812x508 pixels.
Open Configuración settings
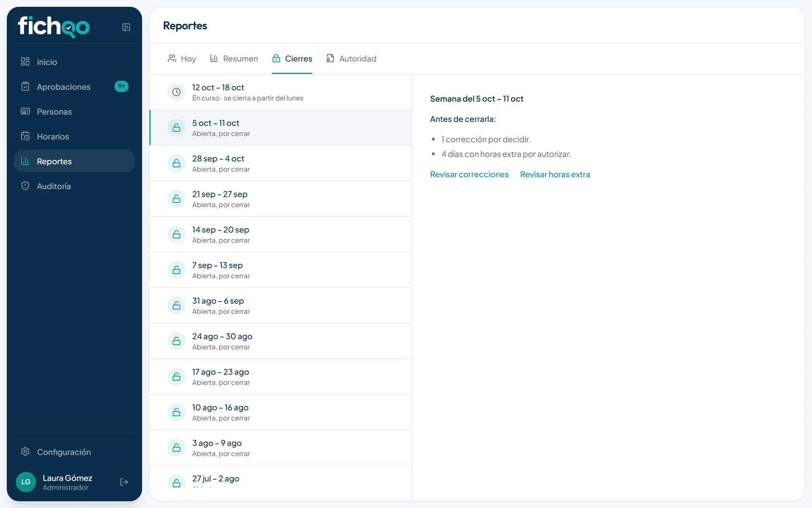(x=74, y=452)
